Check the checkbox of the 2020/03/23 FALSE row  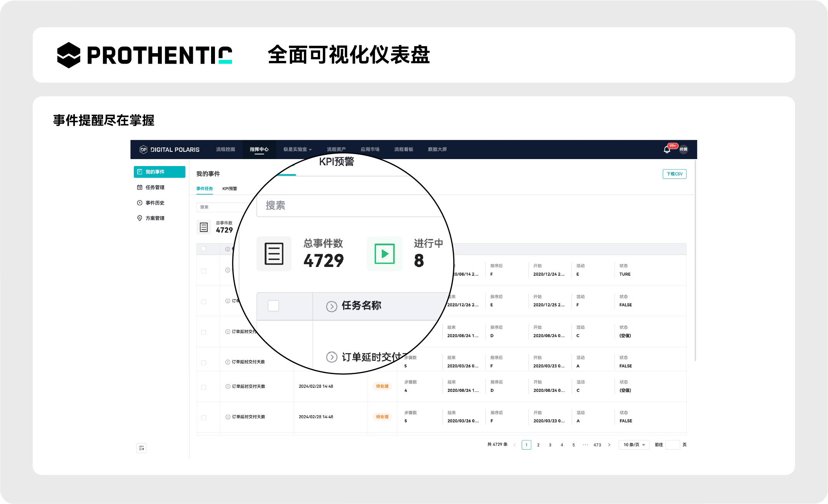coord(204,363)
